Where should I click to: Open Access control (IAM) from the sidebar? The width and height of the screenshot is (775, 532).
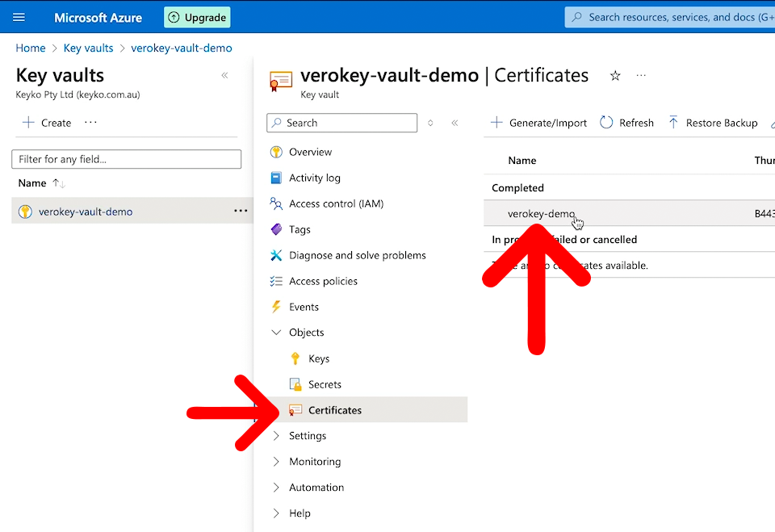click(x=277, y=203)
